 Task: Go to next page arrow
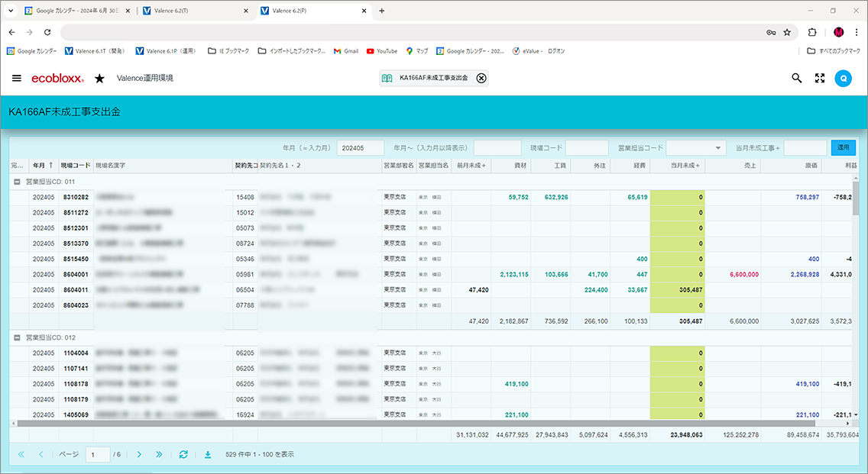139,454
